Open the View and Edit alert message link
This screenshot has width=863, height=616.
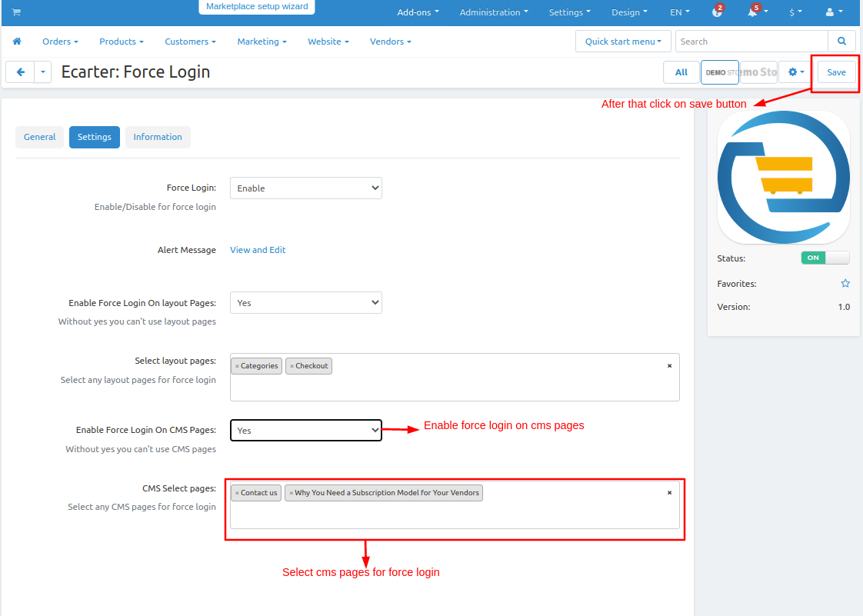click(258, 250)
